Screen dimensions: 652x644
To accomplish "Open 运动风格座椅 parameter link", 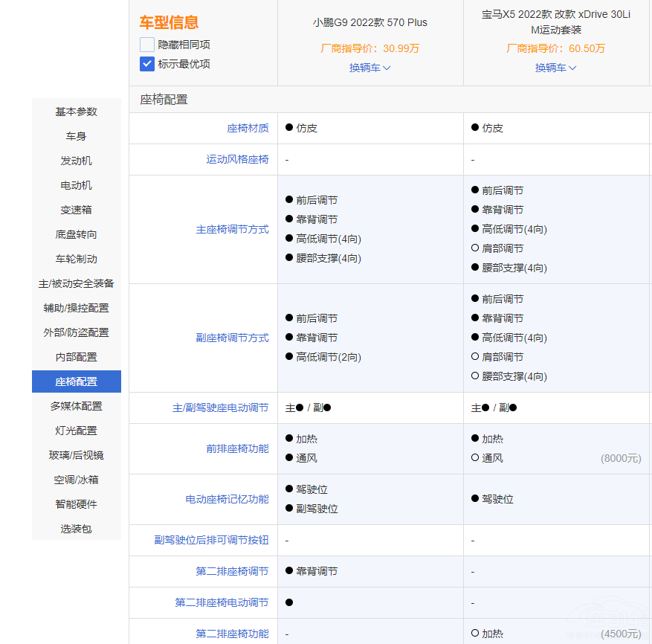I will coord(237,159).
